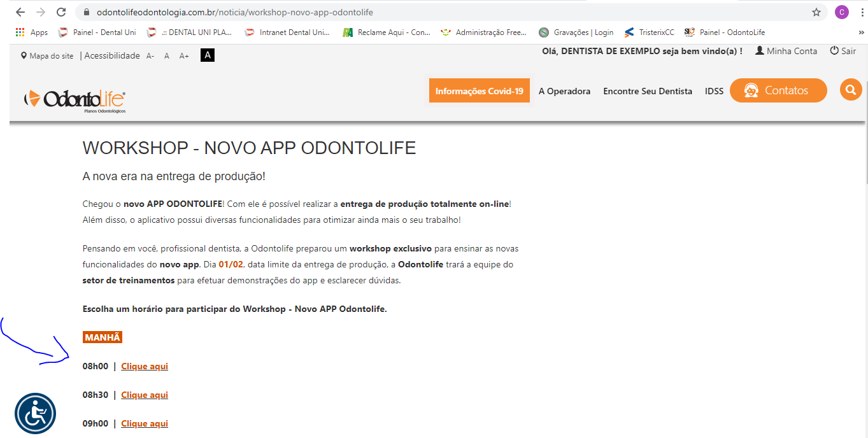Click the OdontoLife logo
Image resolution: width=868 pixels, height=438 pixels.
click(75, 101)
